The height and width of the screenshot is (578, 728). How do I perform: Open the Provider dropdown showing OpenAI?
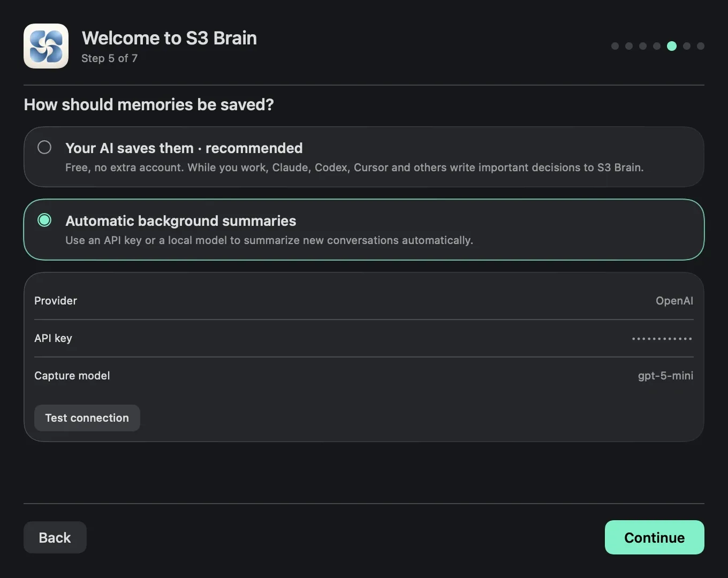674,301
